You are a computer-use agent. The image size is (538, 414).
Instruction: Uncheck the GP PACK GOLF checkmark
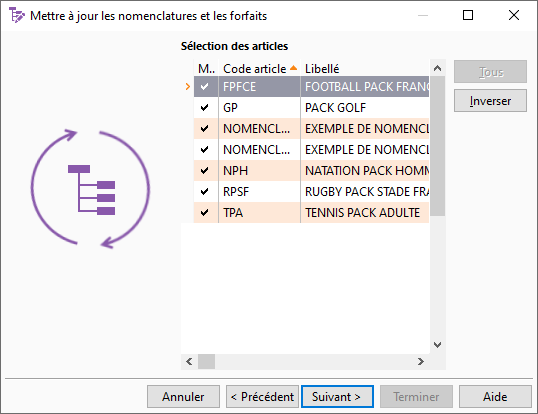tap(204, 108)
